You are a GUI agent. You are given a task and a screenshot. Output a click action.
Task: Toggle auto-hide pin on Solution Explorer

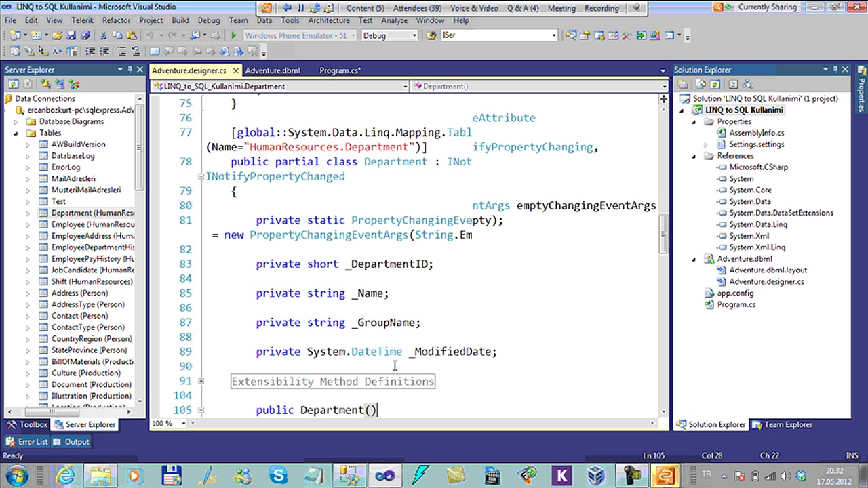(x=835, y=70)
